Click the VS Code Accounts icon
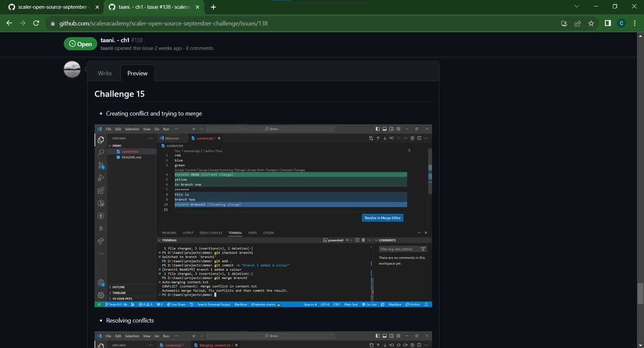 click(100, 283)
